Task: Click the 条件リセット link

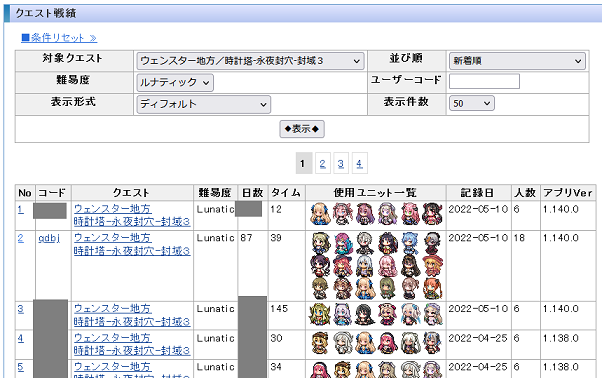Action: pyautogui.click(x=59, y=38)
